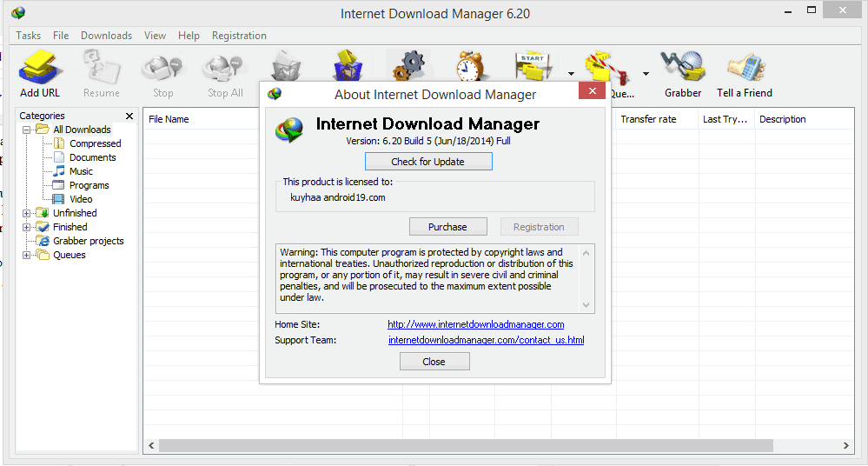Click the Finished checkmark folder icon
The image size is (868, 466).
43,227
